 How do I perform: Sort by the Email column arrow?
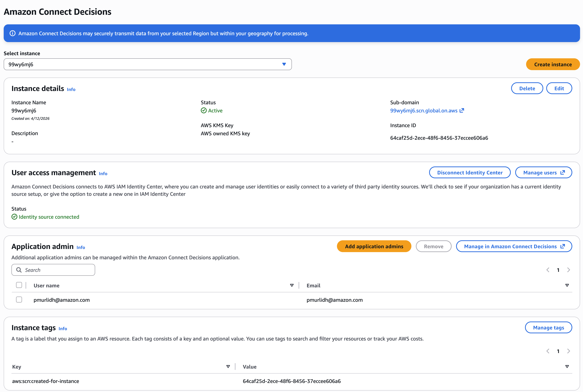567,285
